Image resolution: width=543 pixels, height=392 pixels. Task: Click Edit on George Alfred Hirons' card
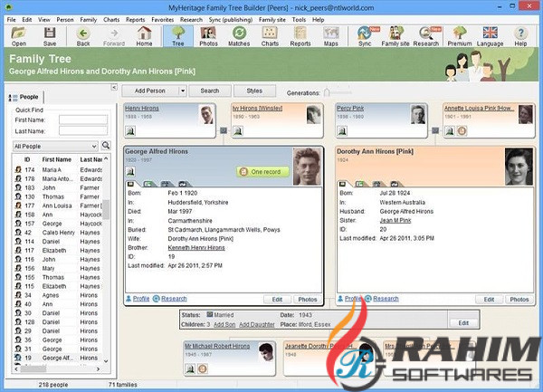(277, 299)
